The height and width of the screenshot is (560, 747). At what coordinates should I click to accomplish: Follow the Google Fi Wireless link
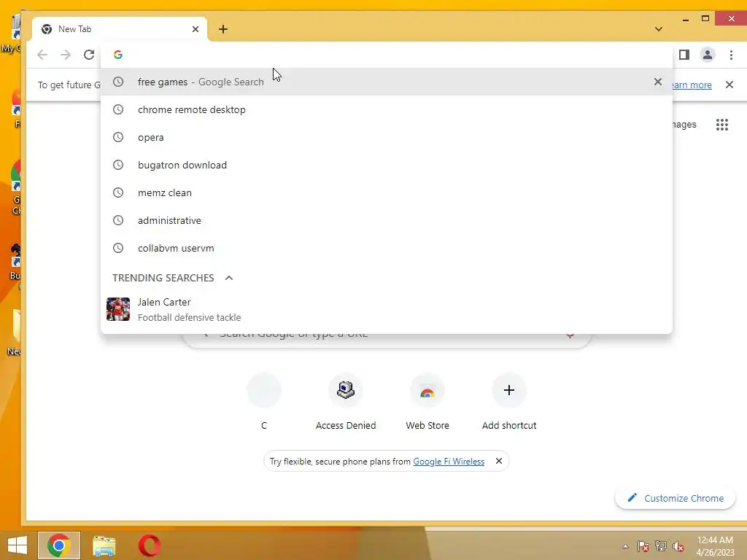tap(449, 462)
